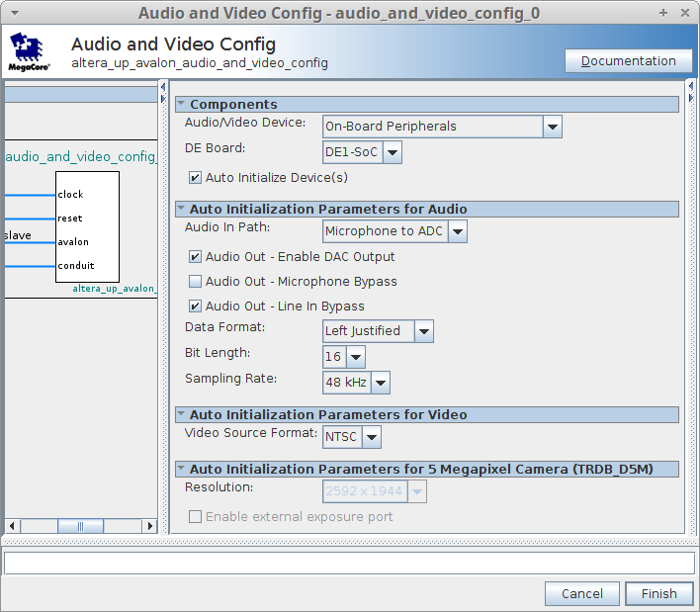Collapse Auto Initialization Parameters for Video section

(182, 415)
